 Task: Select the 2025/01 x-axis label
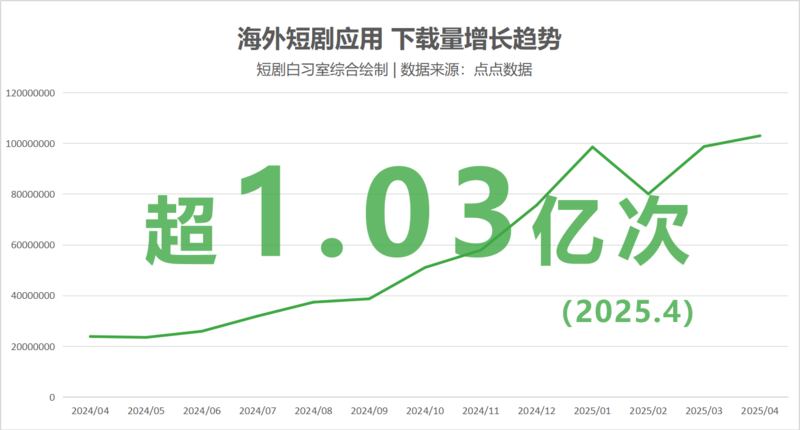[x=593, y=410]
